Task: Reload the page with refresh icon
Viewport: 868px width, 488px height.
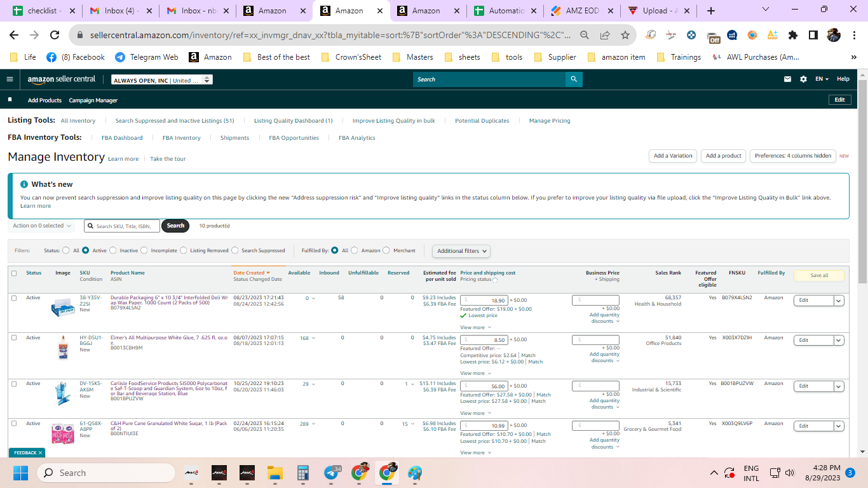Action: coord(55,35)
